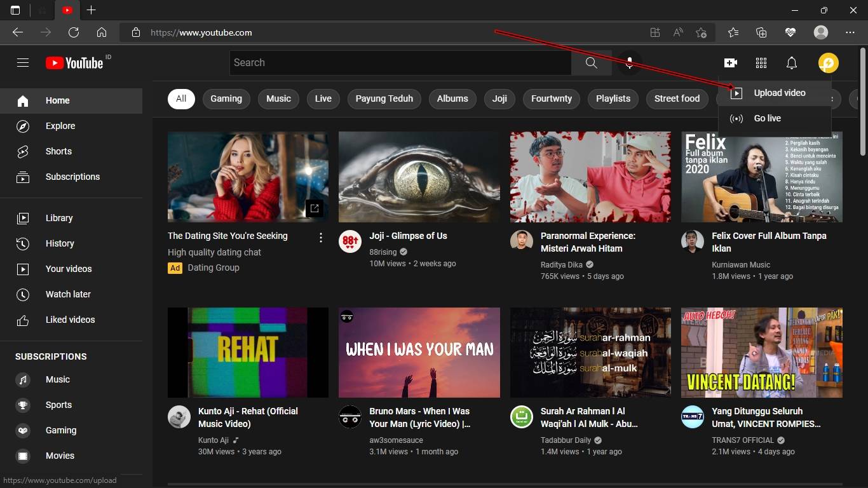868x488 pixels.
Task: Open Shorts in the sidebar
Action: tap(71, 151)
